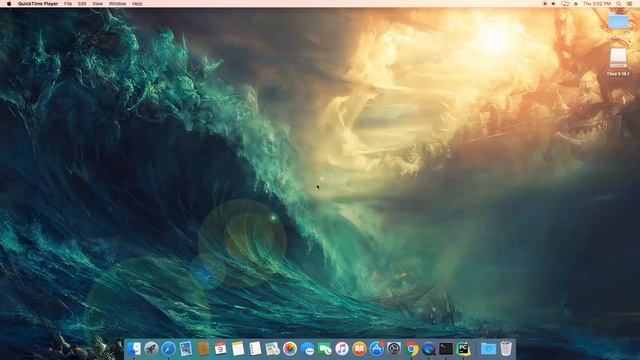Click the recording status icon in menu bar

[x=544, y=4]
